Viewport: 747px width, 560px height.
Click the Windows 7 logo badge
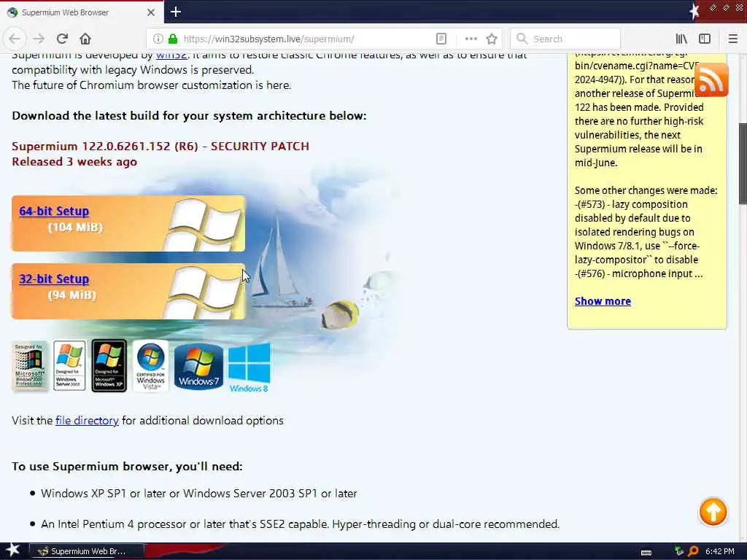pyautogui.click(x=198, y=366)
